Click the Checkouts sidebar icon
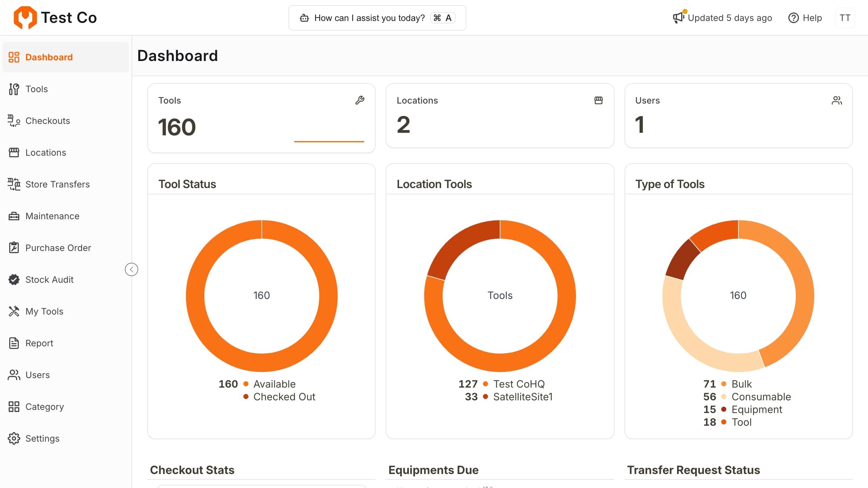Viewport: 868px width, 488px height. [14, 121]
